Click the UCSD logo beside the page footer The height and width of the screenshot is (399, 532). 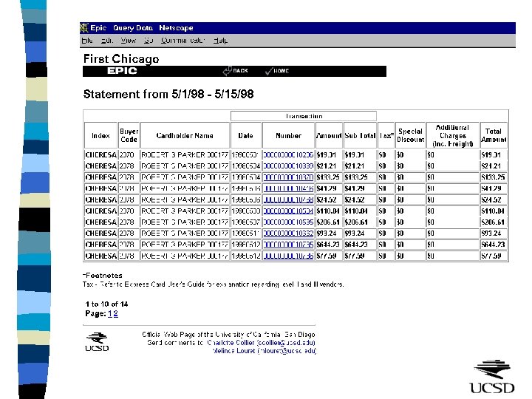97,341
